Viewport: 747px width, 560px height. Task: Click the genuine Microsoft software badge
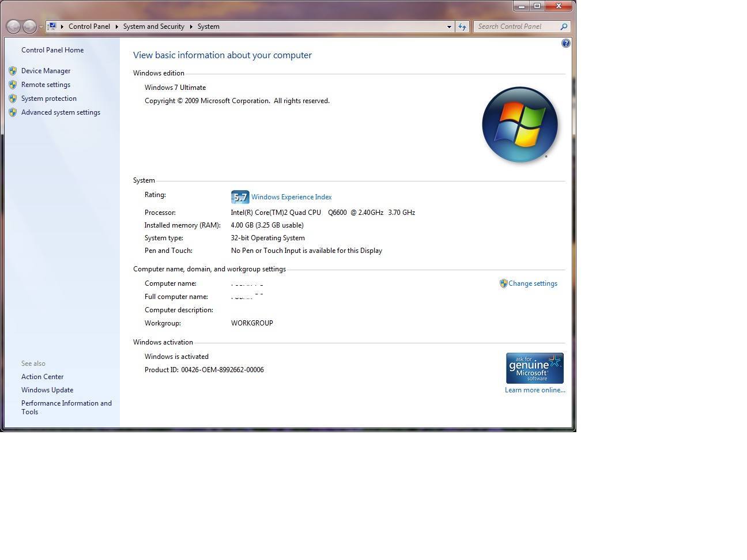click(x=535, y=368)
